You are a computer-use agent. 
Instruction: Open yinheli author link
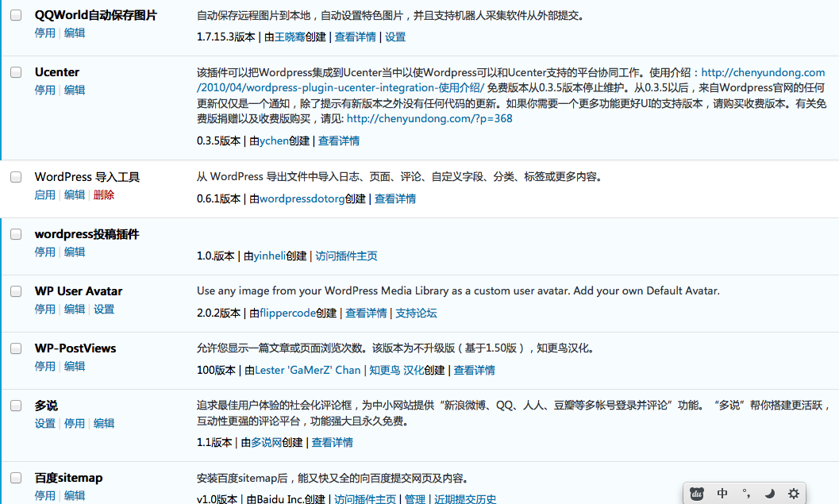click(x=270, y=256)
